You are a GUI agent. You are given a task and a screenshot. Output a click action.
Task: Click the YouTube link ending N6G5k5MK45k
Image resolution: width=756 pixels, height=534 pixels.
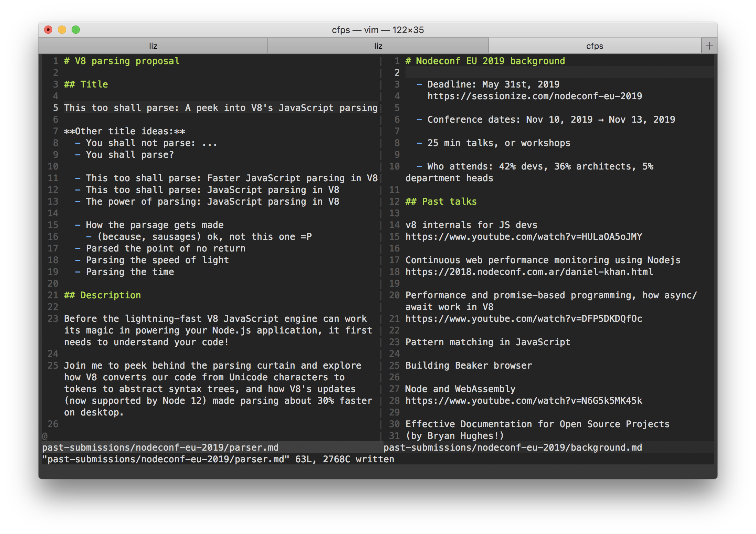(x=523, y=401)
